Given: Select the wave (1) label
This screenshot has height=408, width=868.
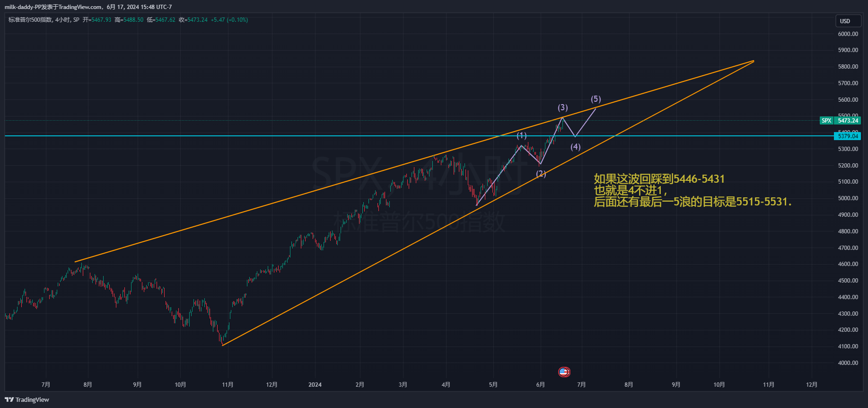Looking at the screenshot, I should coord(521,135).
